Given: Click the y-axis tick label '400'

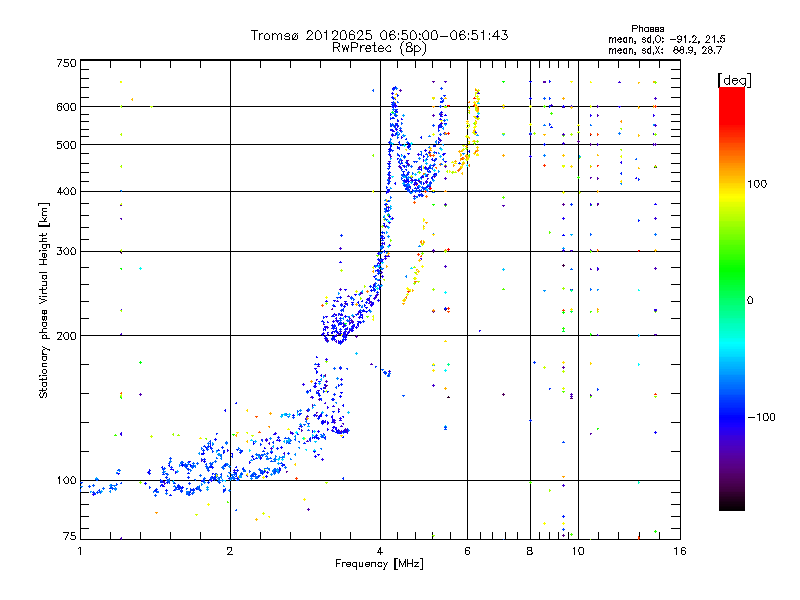Looking at the screenshot, I should (x=66, y=192).
